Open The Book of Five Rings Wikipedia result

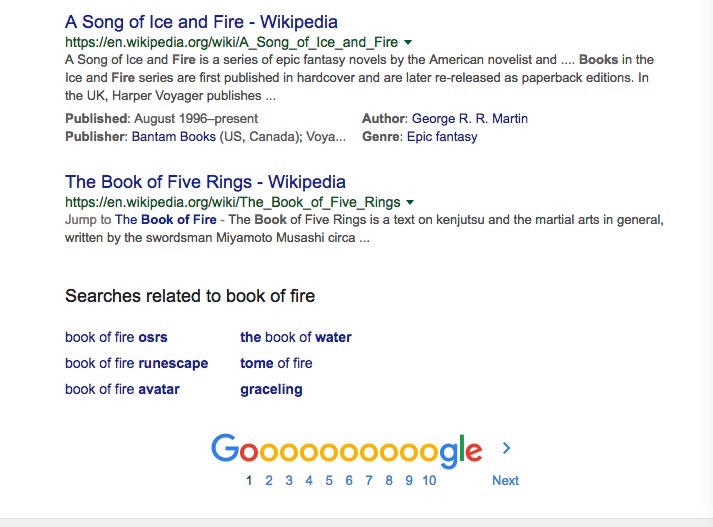coord(205,182)
